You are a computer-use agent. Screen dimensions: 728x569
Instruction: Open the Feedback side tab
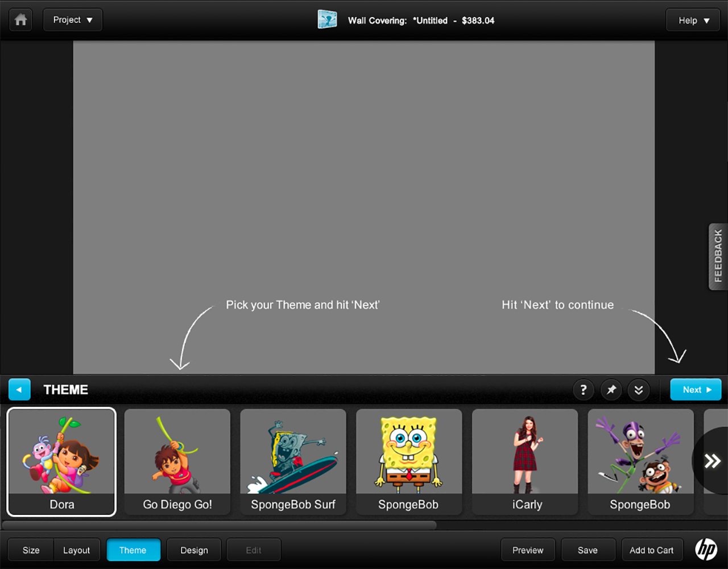click(x=718, y=256)
